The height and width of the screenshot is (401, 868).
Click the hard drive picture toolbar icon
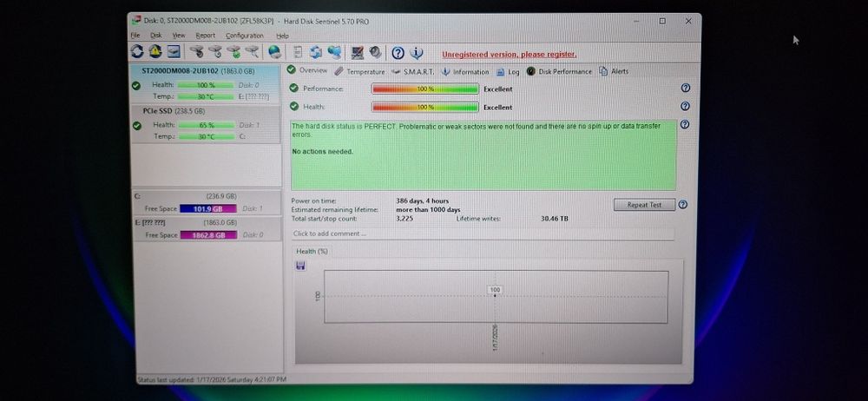174,52
